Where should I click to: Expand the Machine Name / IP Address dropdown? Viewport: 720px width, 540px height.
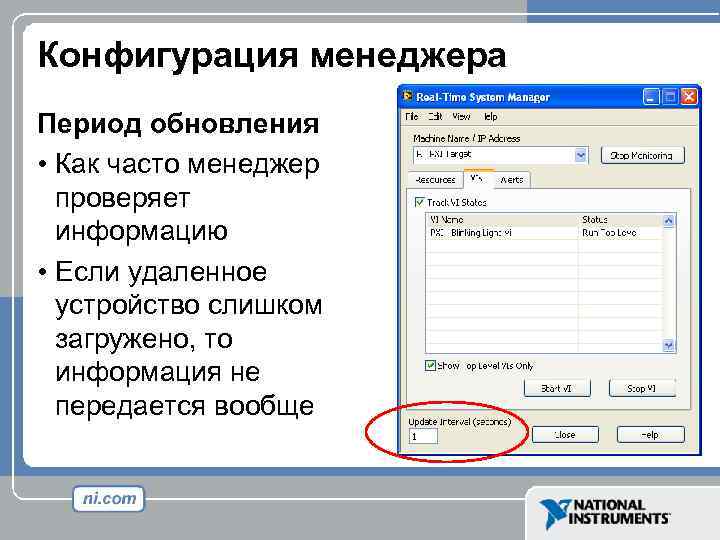[x=580, y=155]
